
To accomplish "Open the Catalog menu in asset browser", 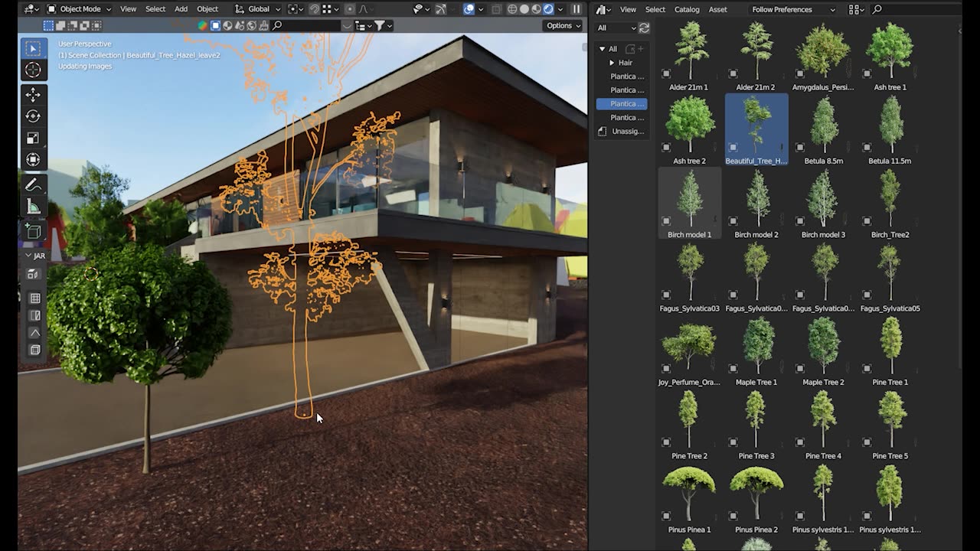I will [687, 9].
